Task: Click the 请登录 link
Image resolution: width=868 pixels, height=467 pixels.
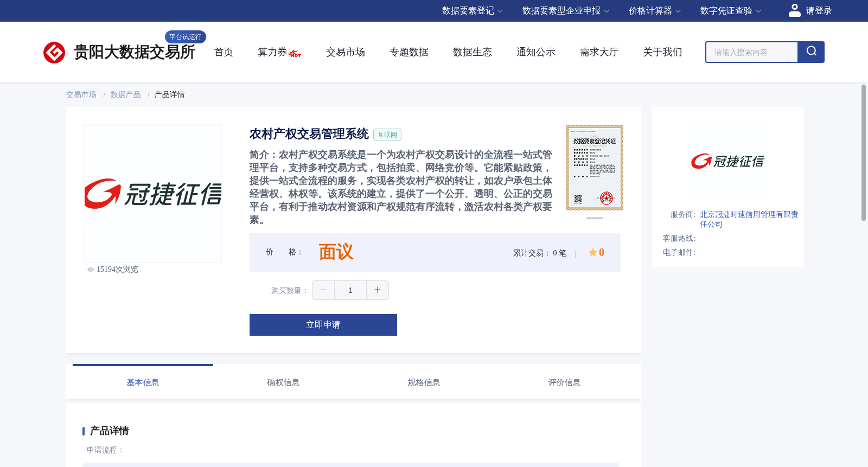Action: click(x=819, y=11)
